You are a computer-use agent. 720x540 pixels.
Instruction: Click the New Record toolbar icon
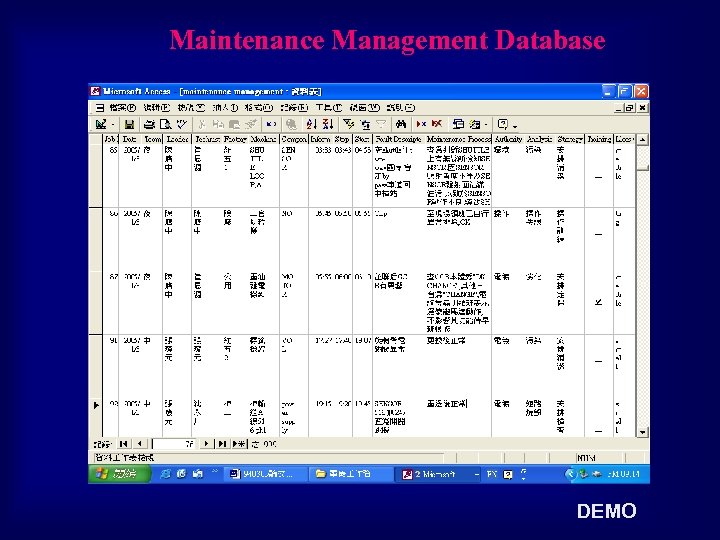(421, 124)
